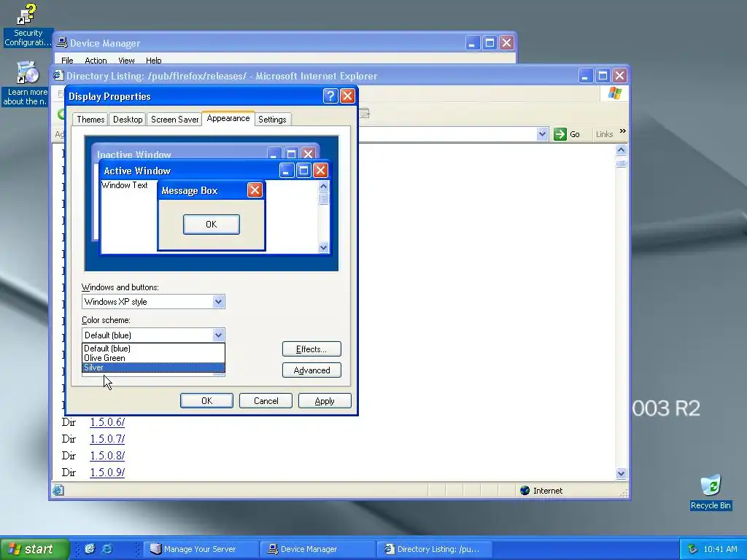
Task: Open Learn more about the new features shortcut
Action: (26, 84)
